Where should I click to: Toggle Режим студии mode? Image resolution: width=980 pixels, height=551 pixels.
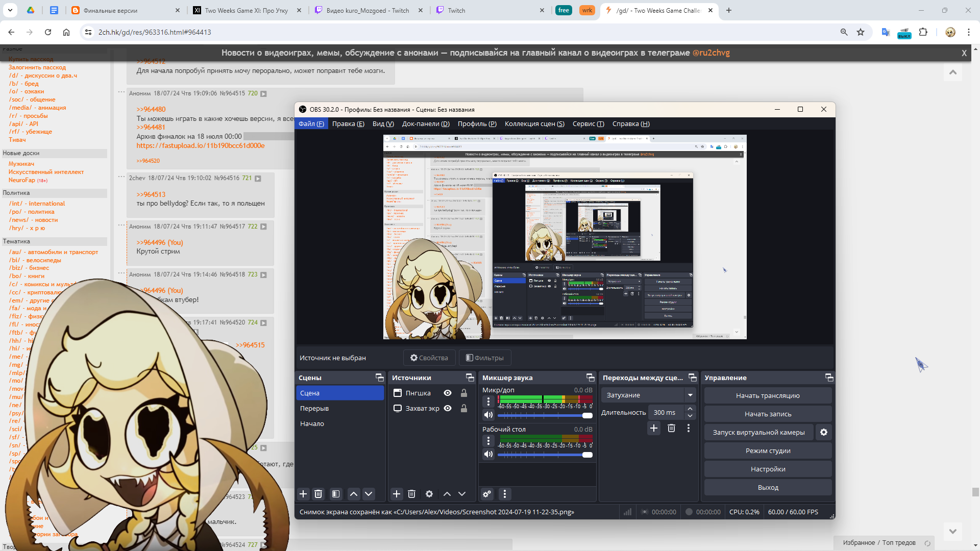pyautogui.click(x=768, y=450)
